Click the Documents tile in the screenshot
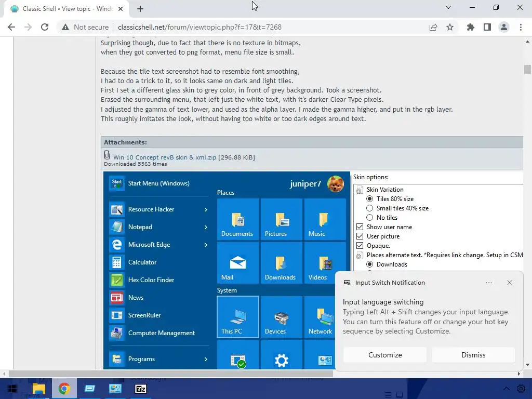The width and height of the screenshot is (532, 399). [x=237, y=219]
